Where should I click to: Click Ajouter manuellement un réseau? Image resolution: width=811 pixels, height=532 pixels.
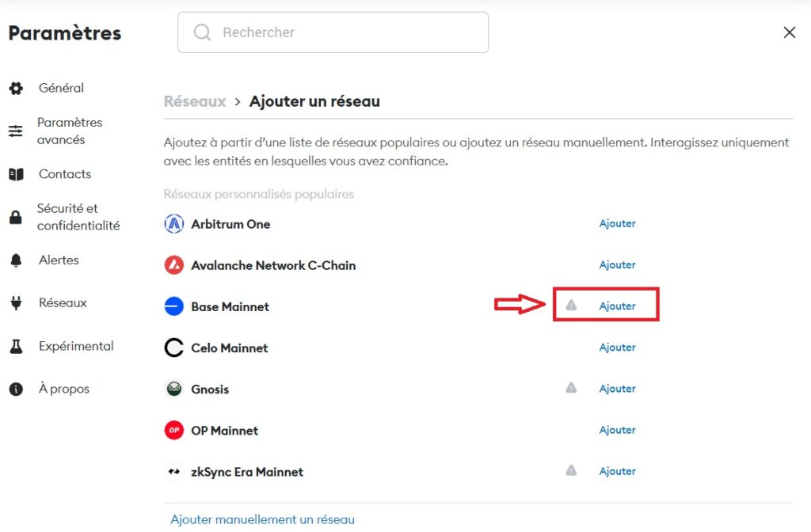pos(262,519)
